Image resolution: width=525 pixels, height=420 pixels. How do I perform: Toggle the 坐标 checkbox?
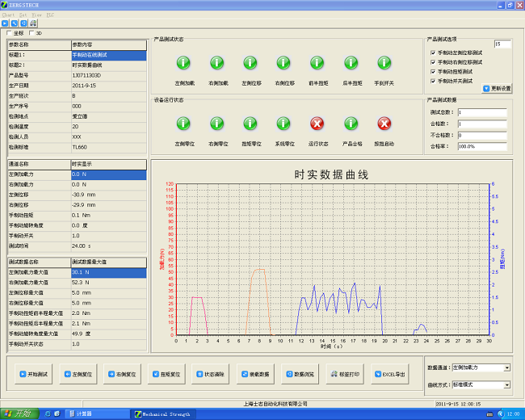pyautogui.click(x=10, y=33)
